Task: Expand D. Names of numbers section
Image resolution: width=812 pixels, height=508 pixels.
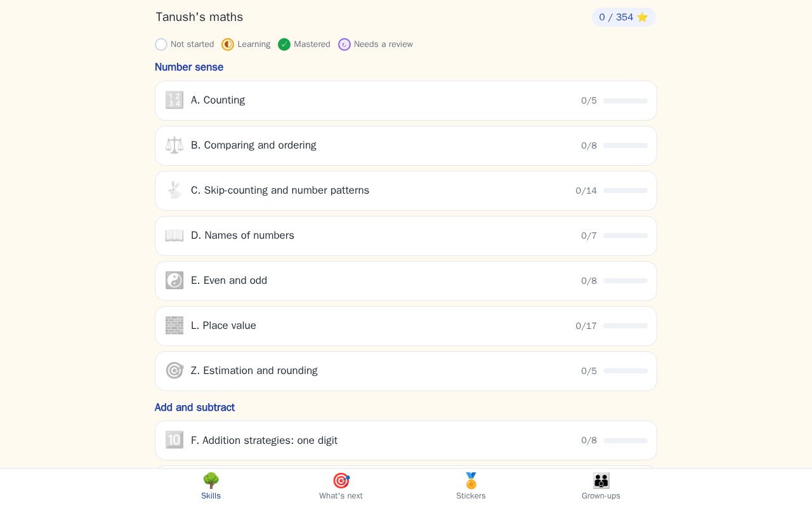Action: click(x=406, y=236)
